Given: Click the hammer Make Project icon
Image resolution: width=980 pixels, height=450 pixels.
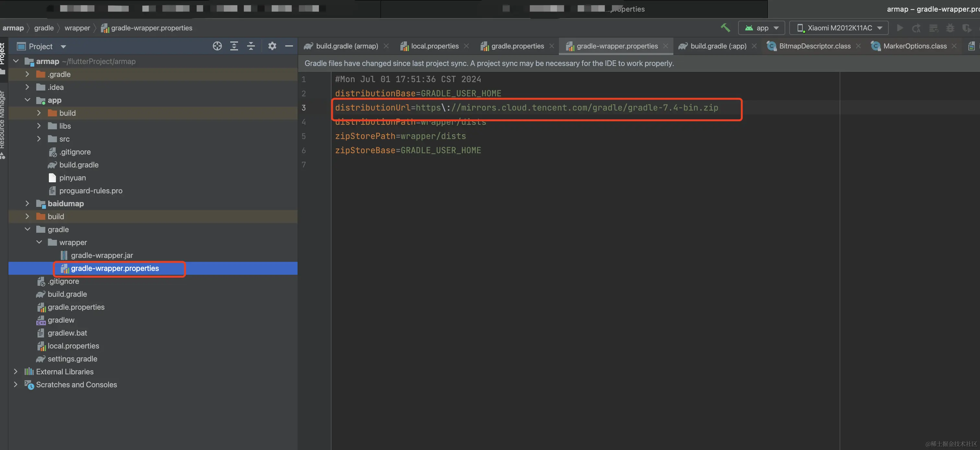Looking at the screenshot, I should (725, 28).
